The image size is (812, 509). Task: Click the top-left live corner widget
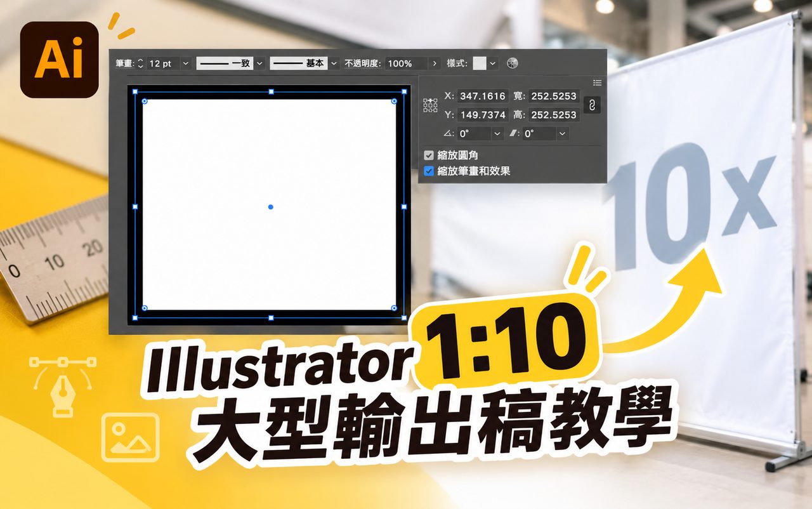coord(144,101)
